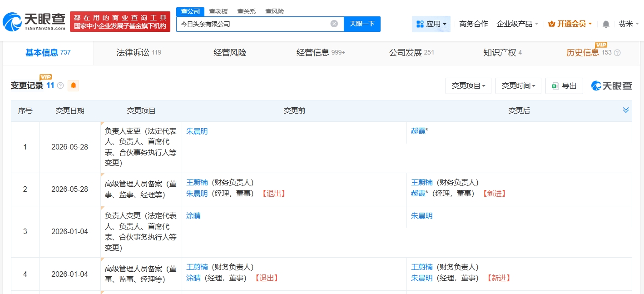The image size is (644, 294).
Task: Click the 变更前 column header
Action: (x=294, y=111)
